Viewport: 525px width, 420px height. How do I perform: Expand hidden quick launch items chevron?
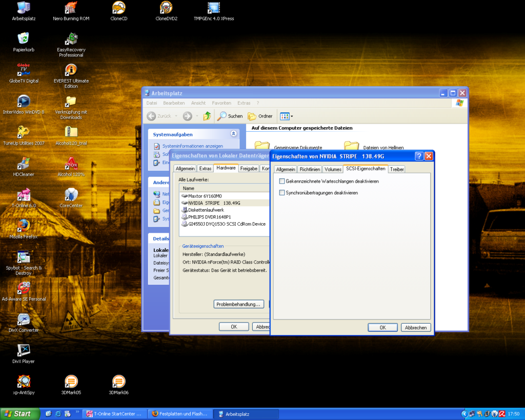[x=78, y=412]
